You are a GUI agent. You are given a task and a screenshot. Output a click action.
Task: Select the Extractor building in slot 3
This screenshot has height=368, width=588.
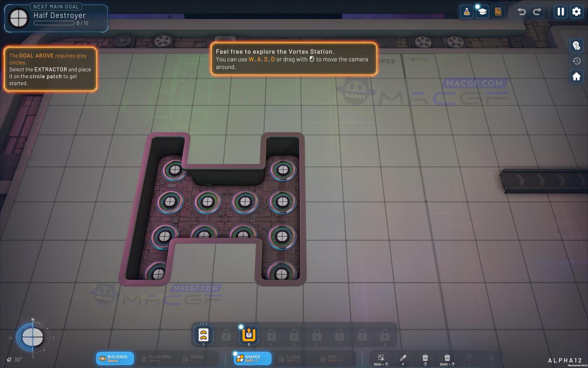click(x=249, y=335)
